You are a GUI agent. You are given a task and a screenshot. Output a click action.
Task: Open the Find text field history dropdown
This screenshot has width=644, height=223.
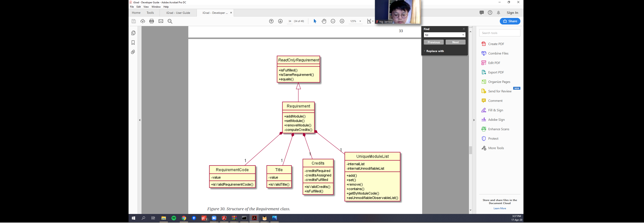click(463, 35)
